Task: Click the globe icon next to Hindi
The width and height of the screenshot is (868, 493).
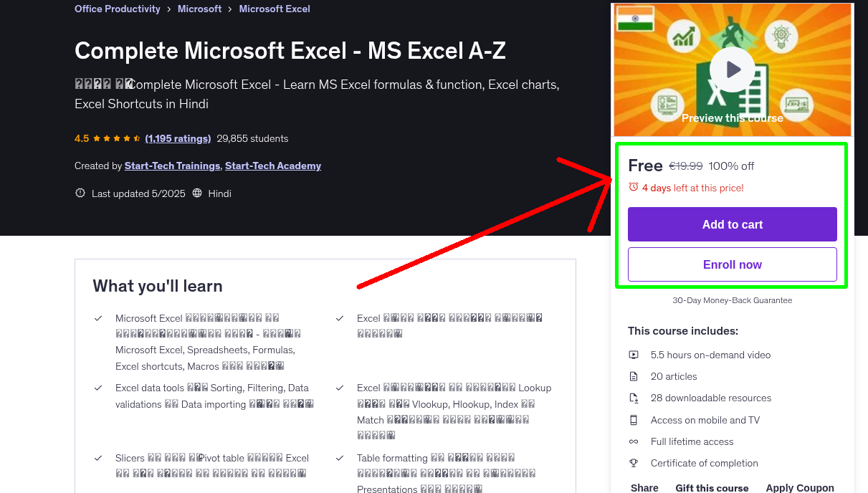Action: 197,193
